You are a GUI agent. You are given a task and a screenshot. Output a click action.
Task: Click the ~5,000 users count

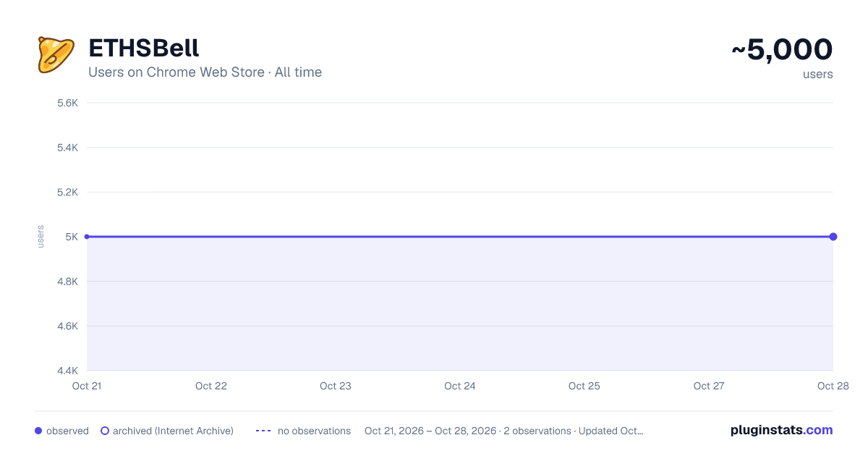tap(782, 49)
